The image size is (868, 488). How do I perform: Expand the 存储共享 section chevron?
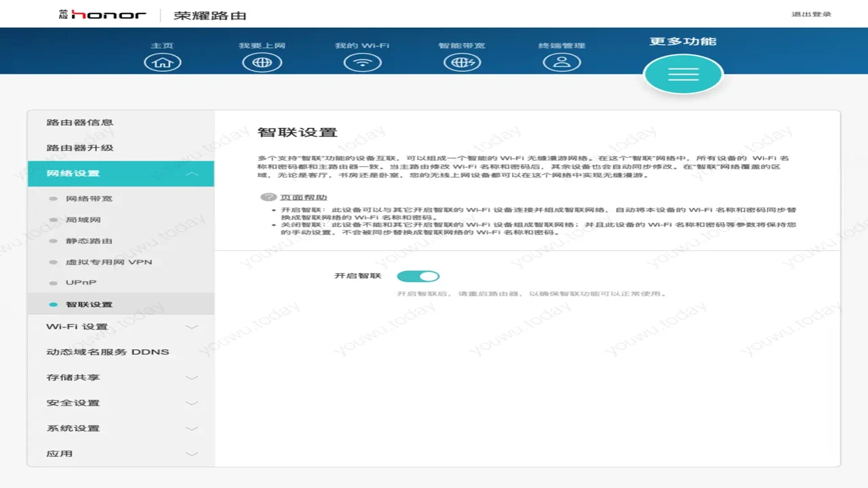coord(192,378)
